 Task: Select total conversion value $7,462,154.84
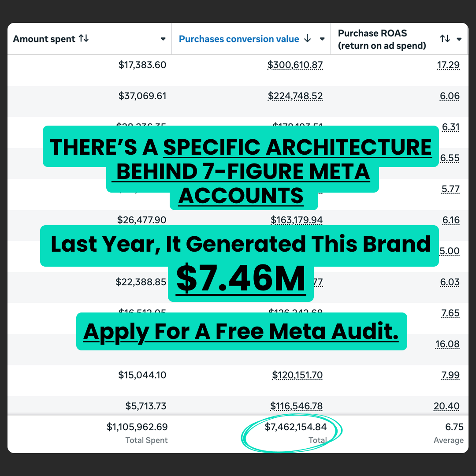(x=296, y=427)
